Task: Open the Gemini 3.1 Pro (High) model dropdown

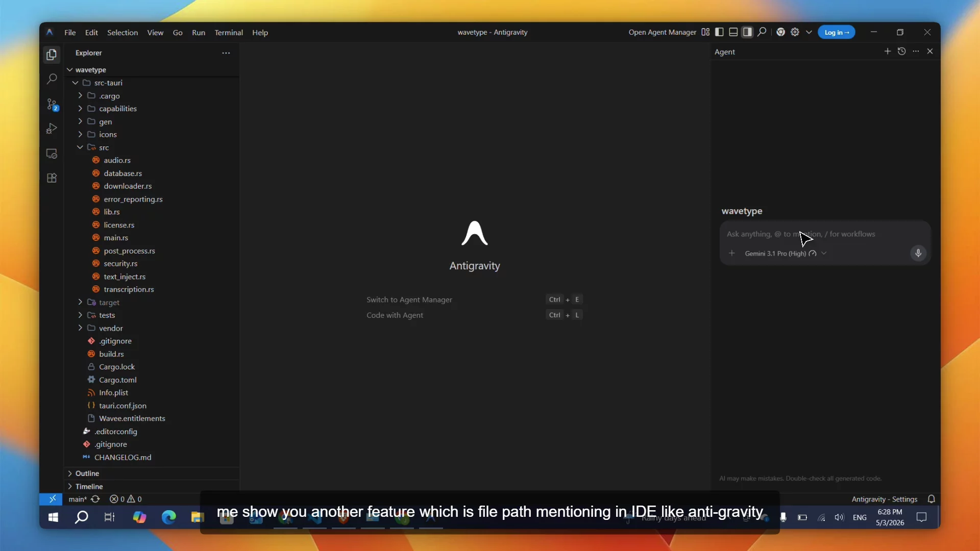Action: click(786, 253)
